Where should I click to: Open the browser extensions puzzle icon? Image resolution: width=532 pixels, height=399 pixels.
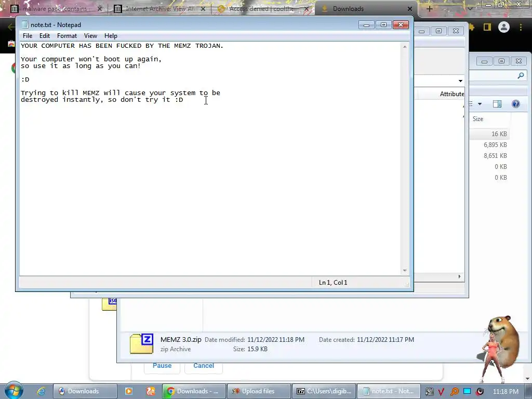pos(472,27)
